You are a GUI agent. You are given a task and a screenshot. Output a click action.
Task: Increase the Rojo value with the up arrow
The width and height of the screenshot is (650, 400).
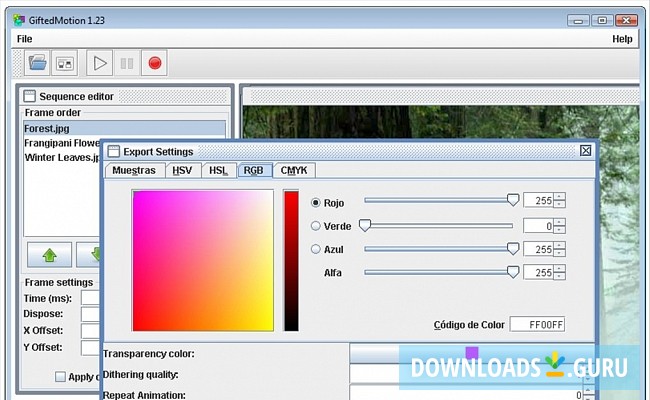[x=560, y=196]
